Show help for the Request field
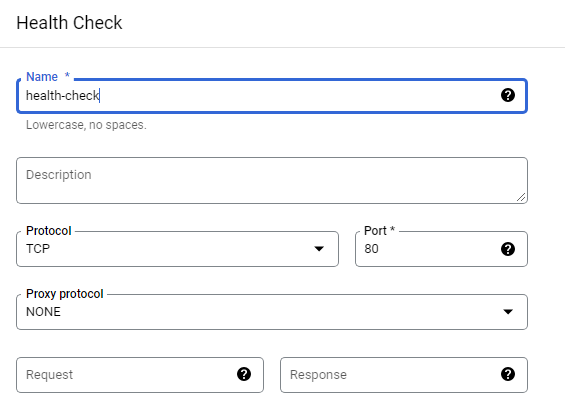Screen dimensions: 565x415 pos(244,374)
